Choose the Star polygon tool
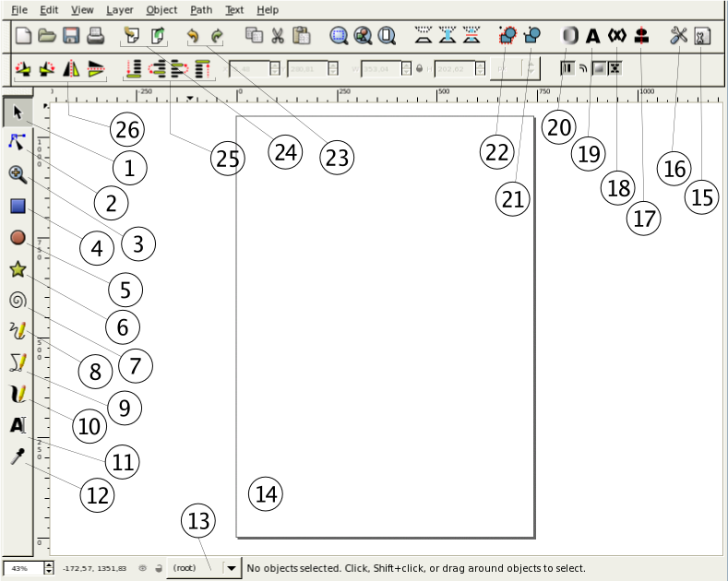 17,269
